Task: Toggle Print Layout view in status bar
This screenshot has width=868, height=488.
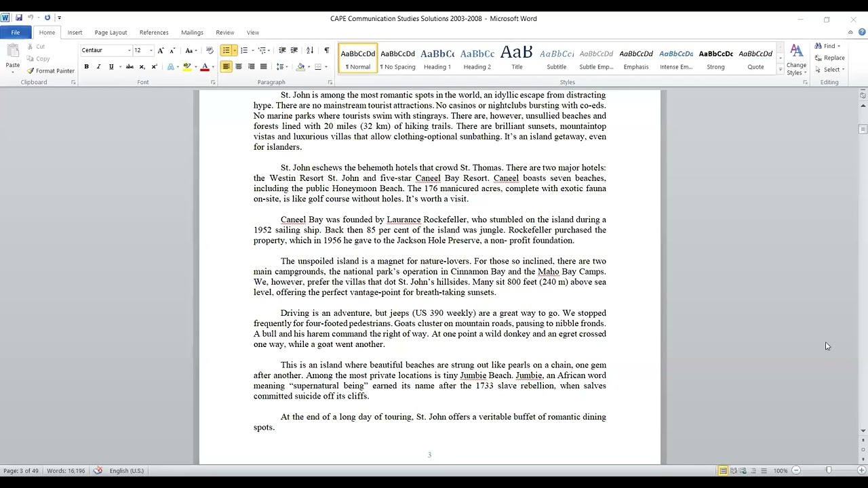Action: click(723, 470)
